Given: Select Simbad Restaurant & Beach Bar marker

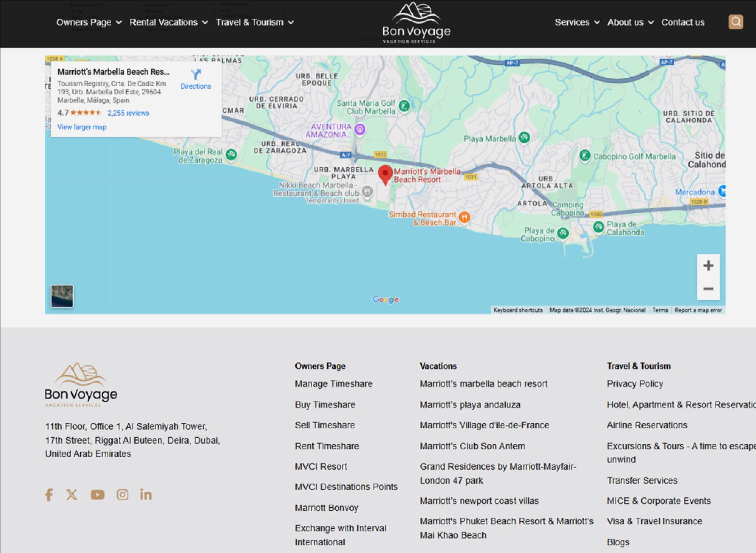Looking at the screenshot, I should [x=464, y=218].
